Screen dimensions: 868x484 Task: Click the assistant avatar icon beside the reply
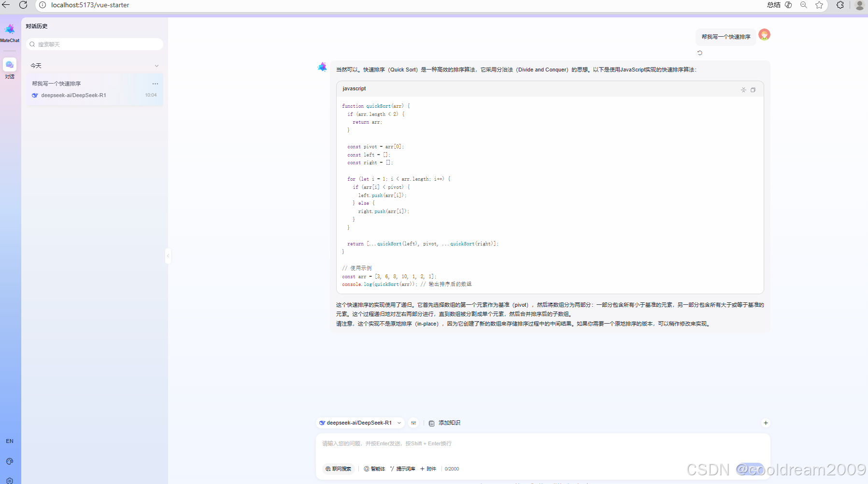(x=322, y=67)
